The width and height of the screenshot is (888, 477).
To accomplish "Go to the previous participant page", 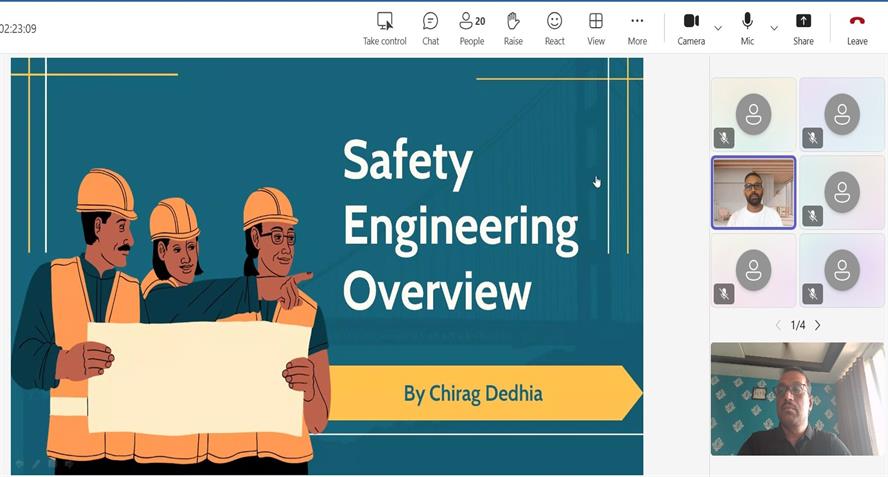I will (x=778, y=325).
